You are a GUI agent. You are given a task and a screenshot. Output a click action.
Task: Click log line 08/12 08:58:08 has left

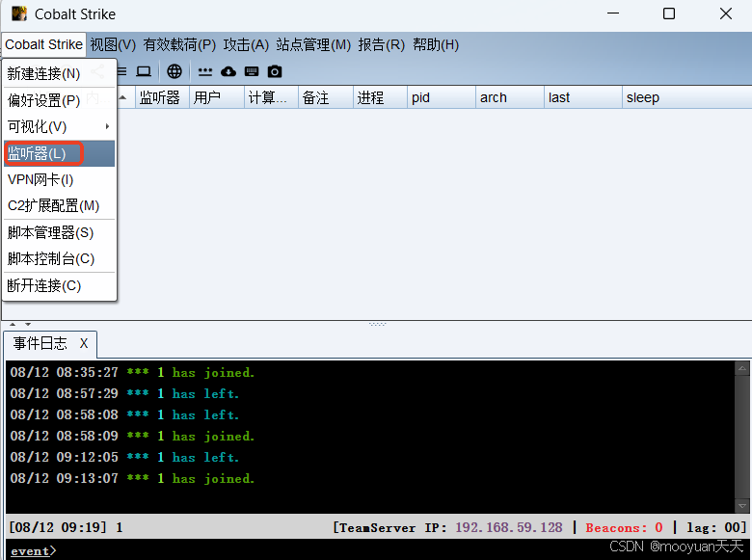(124, 414)
